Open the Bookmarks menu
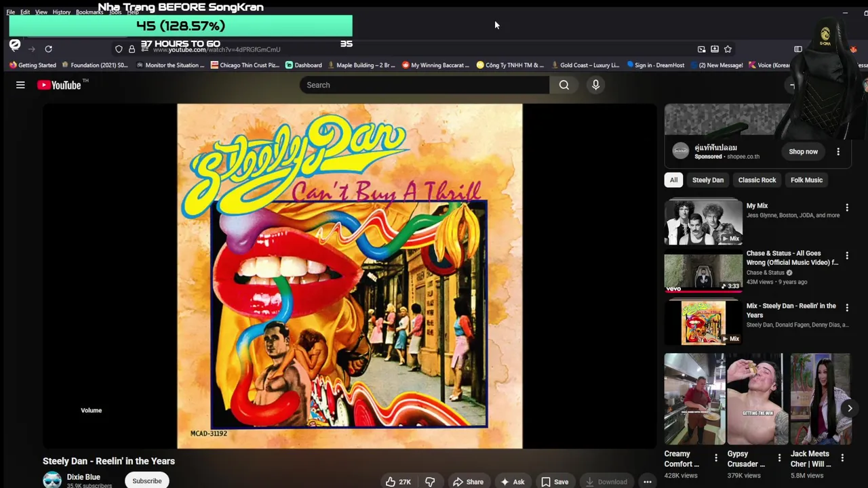This screenshot has width=868, height=488. 90,12
